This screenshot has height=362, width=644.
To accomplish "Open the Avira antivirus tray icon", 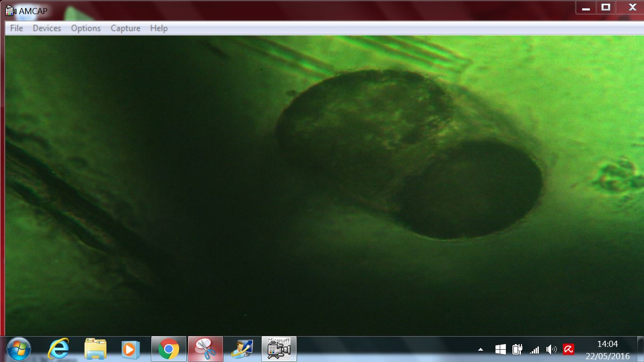I will tap(569, 350).
